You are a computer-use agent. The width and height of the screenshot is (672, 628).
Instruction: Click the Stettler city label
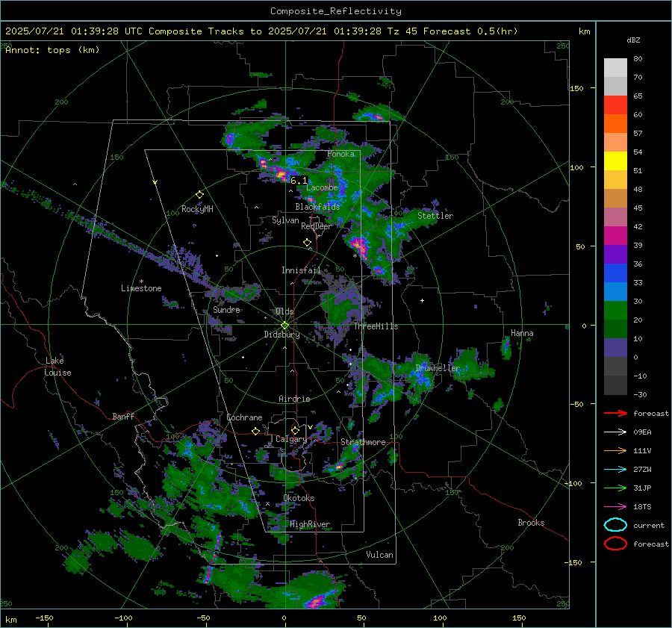point(435,216)
